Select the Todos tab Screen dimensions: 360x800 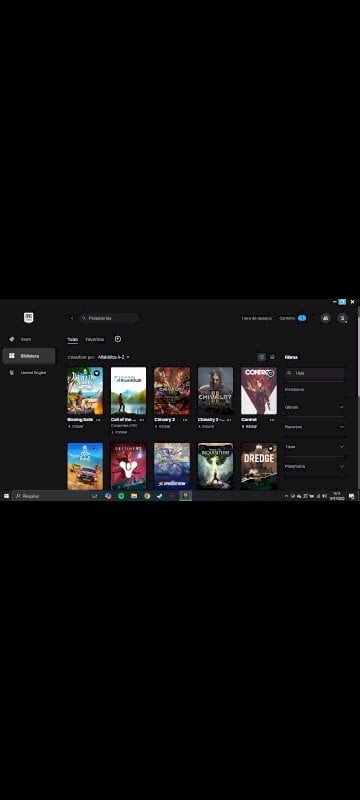(73, 339)
